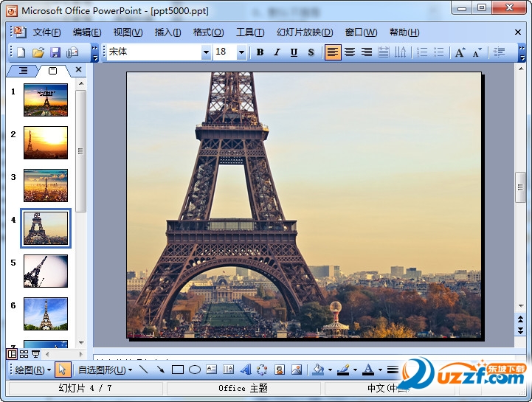532x402 pixels.
Task: Toggle Bold formatting
Action: point(260,52)
